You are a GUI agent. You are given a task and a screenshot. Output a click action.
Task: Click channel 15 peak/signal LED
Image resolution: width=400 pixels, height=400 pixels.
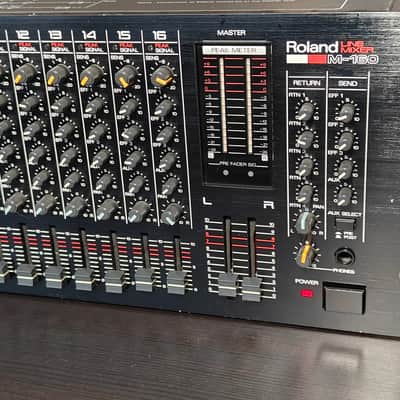115,48
